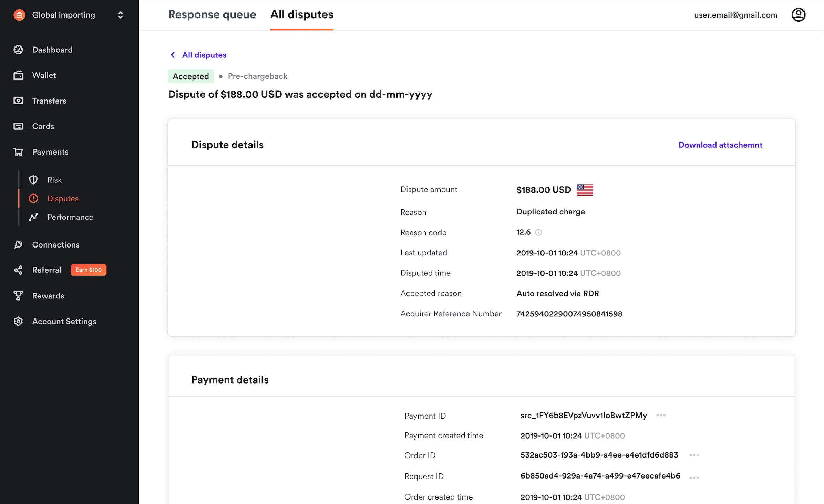Click the Rewards trophy icon

tap(18, 296)
